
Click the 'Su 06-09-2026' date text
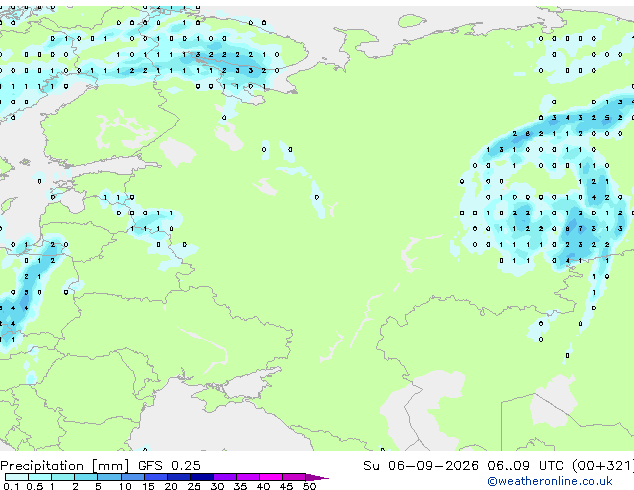(x=421, y=466)
